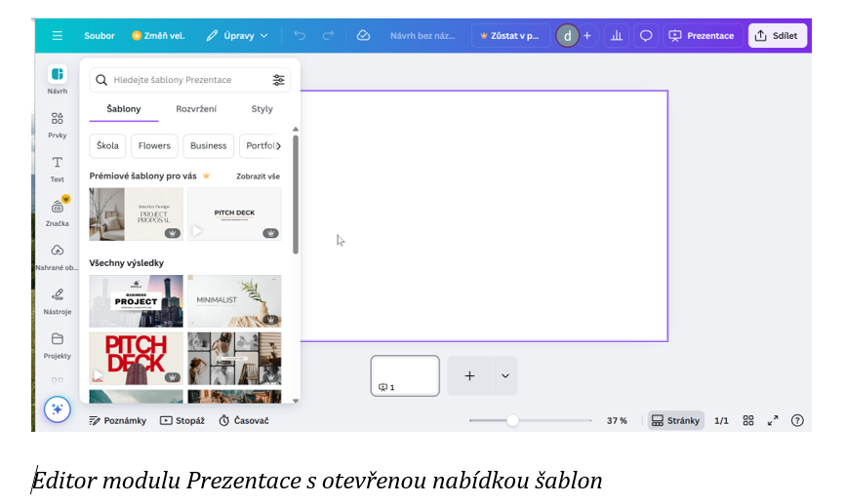Toggle fullscreen mode with the expand arrows
This screenshot has height=504, width=845.
pyautogui.click(x=773, y=421)
